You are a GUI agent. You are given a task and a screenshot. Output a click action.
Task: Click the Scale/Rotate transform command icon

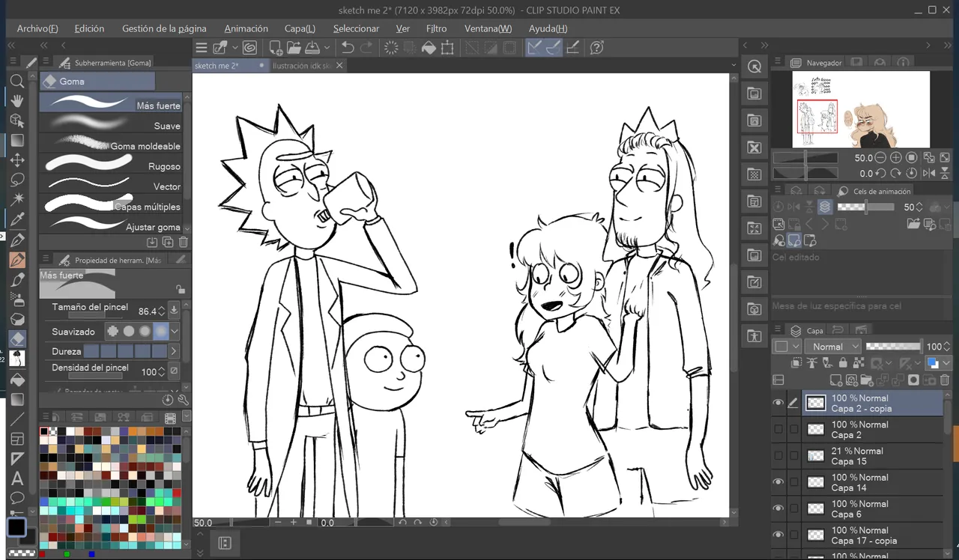[x=447, y=47]
